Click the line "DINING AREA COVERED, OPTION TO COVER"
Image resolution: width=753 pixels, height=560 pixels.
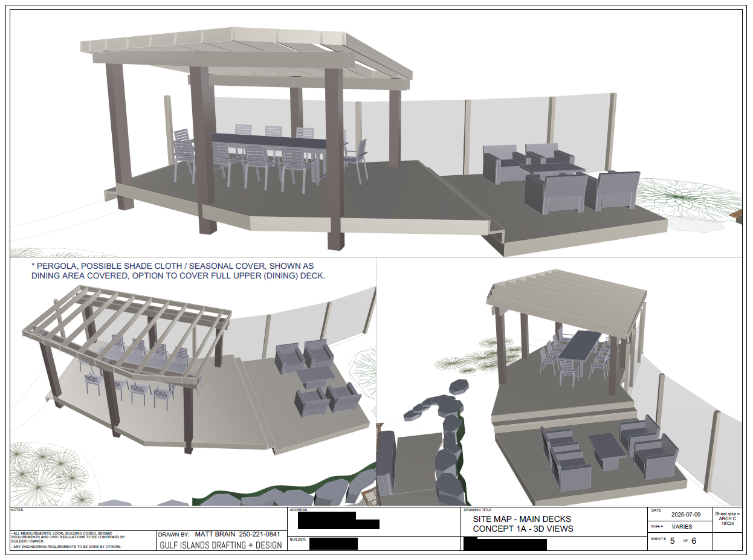click(178, 275)
